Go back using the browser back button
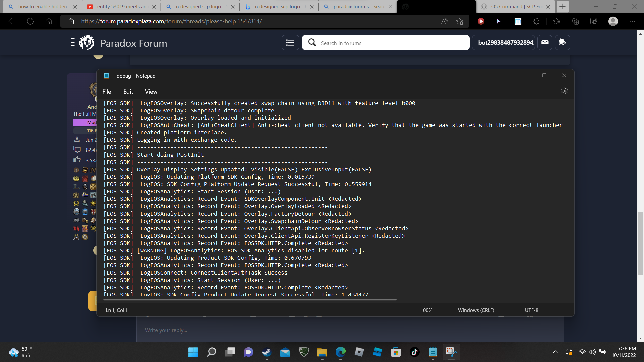Image resolution: width=644 pixels, height=362 pixels. click(12, 21)
